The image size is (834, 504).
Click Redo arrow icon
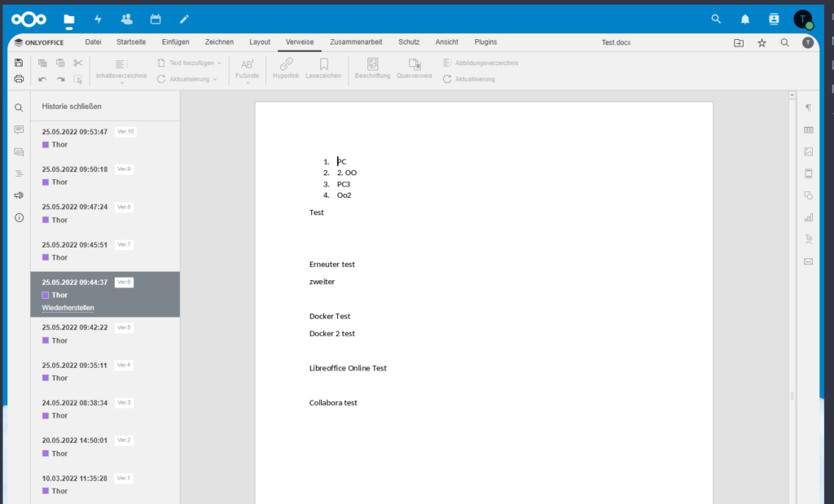(x=60, y=79)
